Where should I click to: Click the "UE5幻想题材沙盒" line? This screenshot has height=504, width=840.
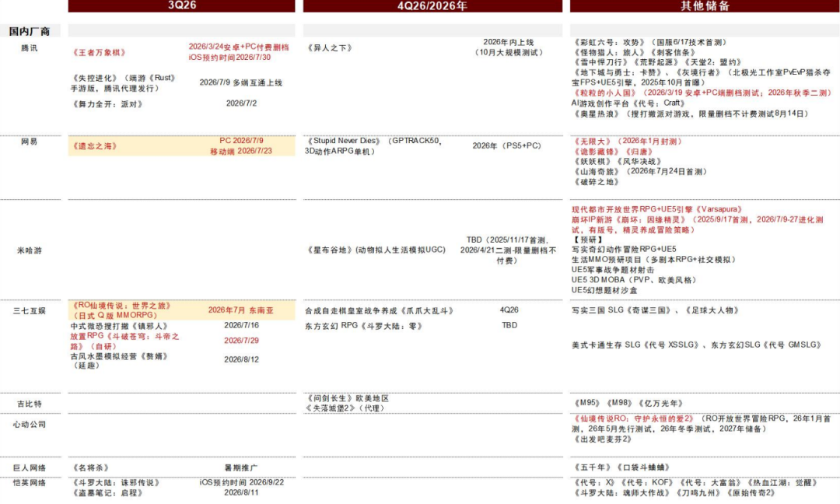[x=604, y=290]
